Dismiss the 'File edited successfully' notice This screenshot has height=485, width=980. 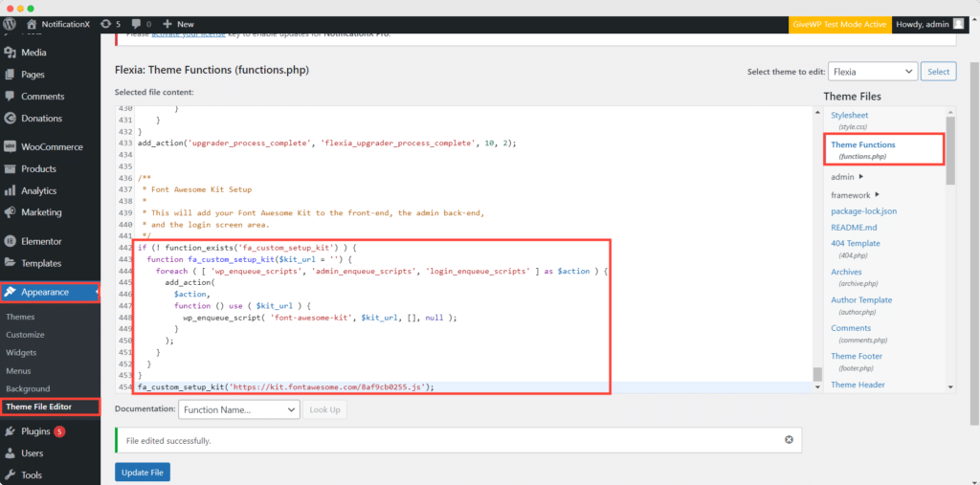click(789, 440)
